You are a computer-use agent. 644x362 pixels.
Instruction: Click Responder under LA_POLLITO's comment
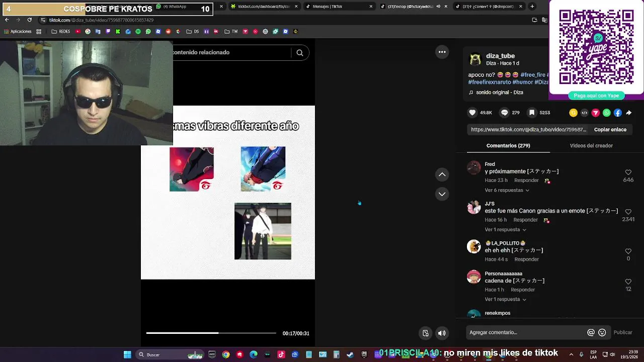[x=526, y=259]
